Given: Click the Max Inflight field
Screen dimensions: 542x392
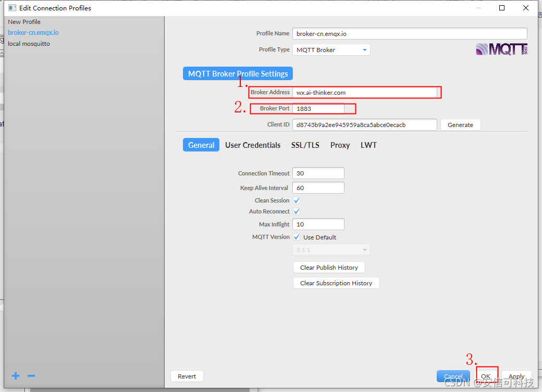Looking at the screenshot, I should click(318, 224).
